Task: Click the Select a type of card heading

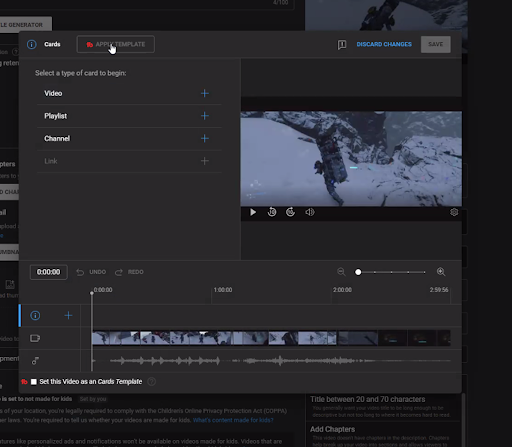Action: pyautogui.click(x=81, y=73)
